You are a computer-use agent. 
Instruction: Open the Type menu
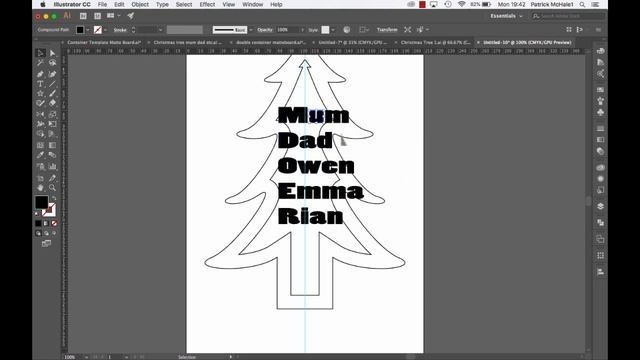pos(162,4)
